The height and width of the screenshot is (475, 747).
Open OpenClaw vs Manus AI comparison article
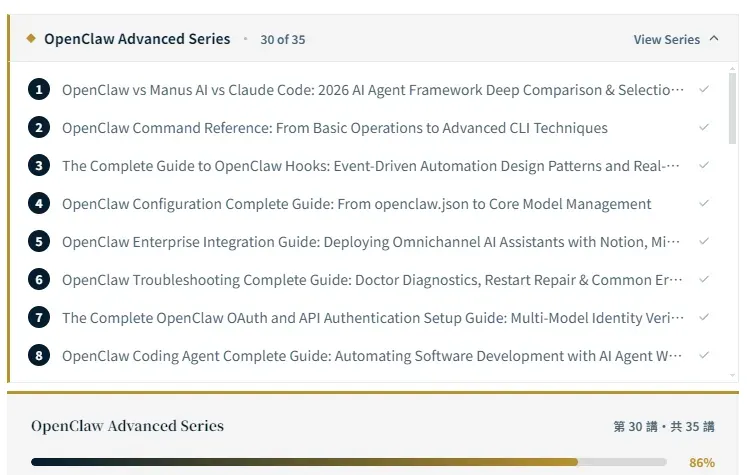[x=373, y=90]
